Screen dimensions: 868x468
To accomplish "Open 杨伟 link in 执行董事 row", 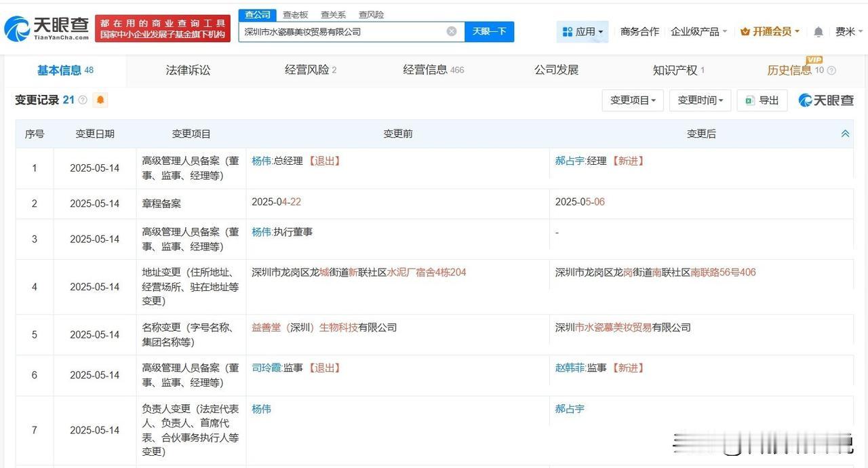I will 261,232.
